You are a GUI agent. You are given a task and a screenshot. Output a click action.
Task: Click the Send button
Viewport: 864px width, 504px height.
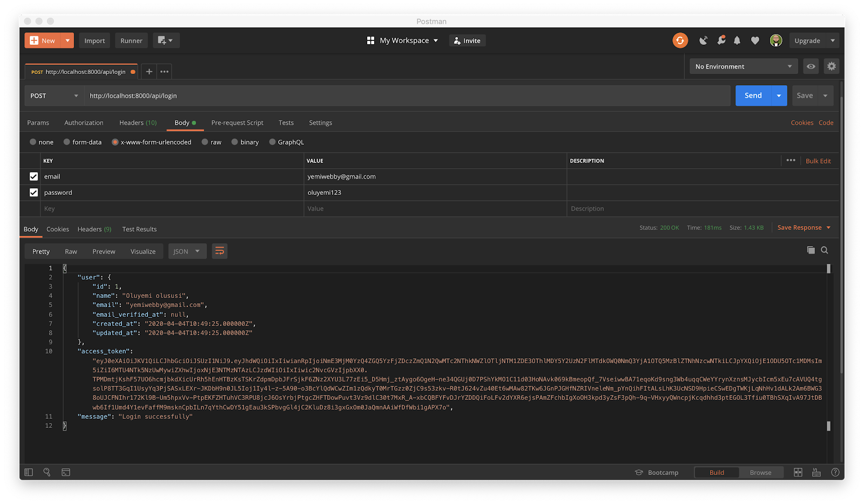click(x=753, y=96)
